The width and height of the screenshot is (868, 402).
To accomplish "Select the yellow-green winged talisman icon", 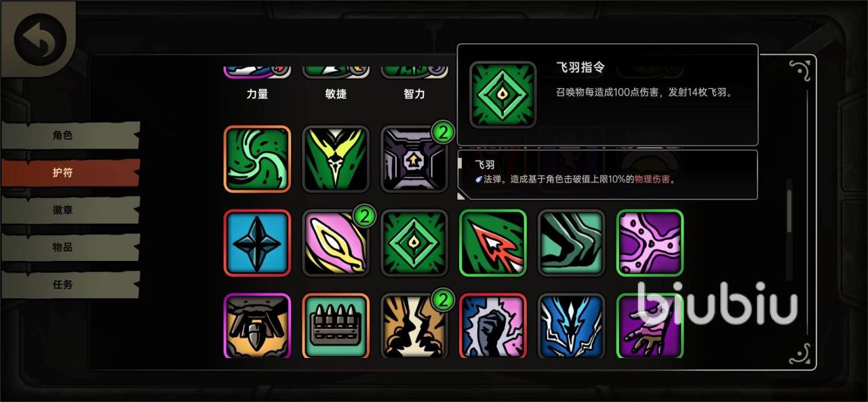I will 336,159.
